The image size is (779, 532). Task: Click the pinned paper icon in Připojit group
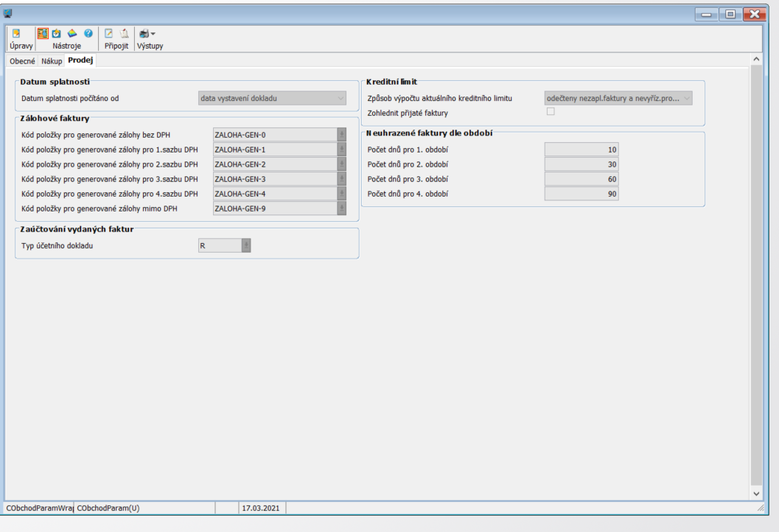(x=123, y=34)
